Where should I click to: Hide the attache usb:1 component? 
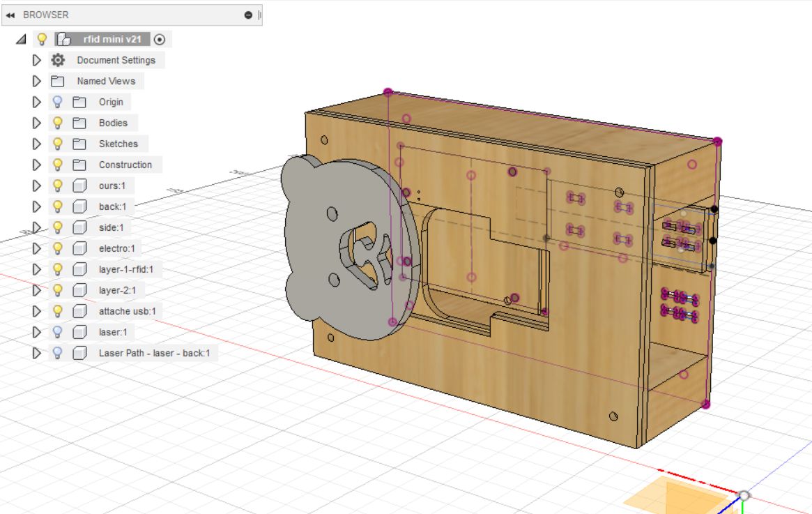point(57,312)
